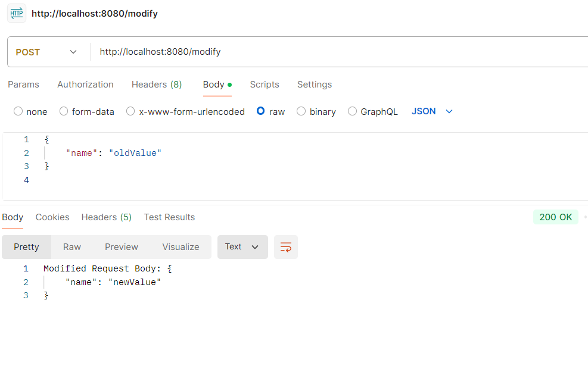Open the POST method dropdown
Screen dimensions: 588x375
coord(47,52)
